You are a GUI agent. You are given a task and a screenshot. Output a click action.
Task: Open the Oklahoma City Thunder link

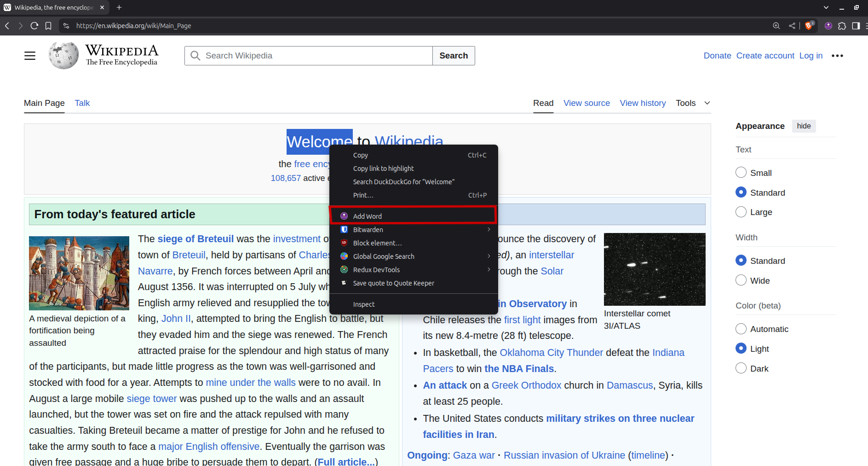click(x=551, y=353)
